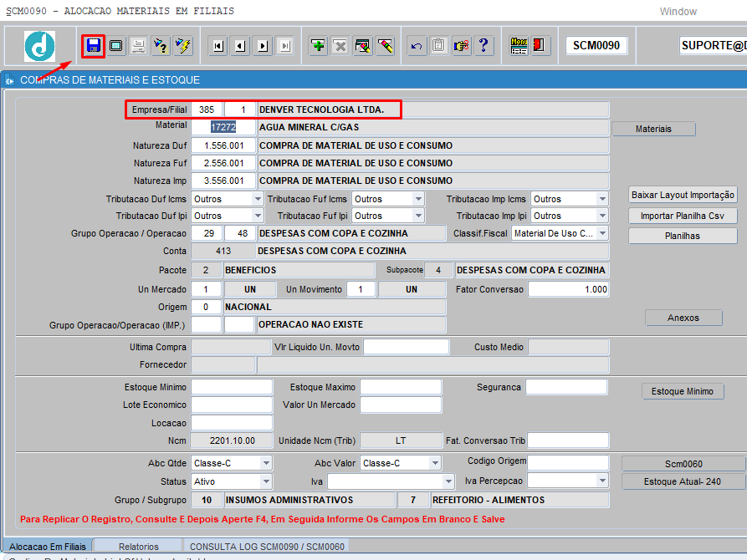Click the Locacao input field

tap(232, 423)
